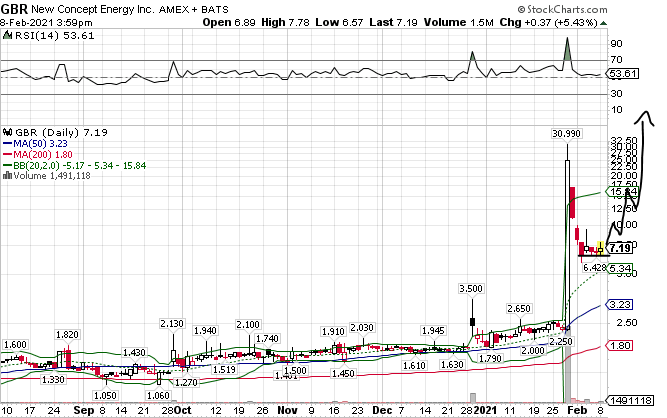Click the 5.34 Bollinger middle axis tag
The width and height of the screenshot is (667, 418).
[620, 269]
